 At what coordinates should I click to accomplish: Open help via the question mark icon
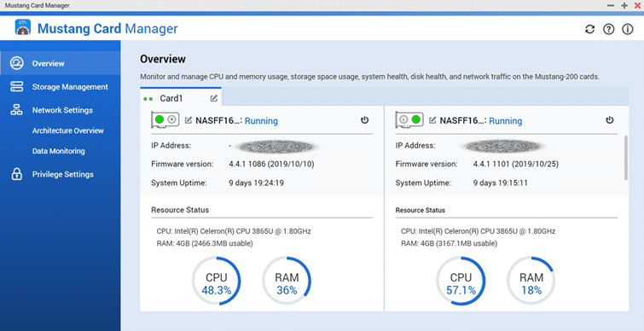(x=609, y=29)
